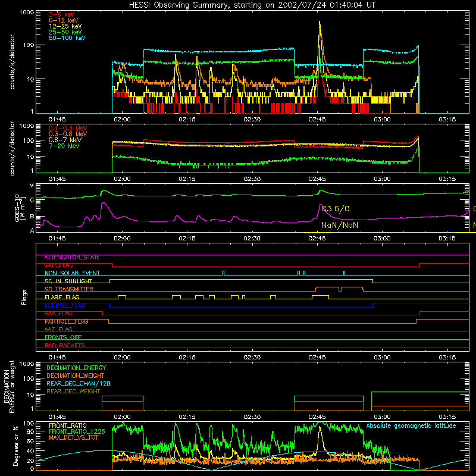Select the FLARE_FLAG label
This screenshot has width=476, height=476.
point(62,297)
